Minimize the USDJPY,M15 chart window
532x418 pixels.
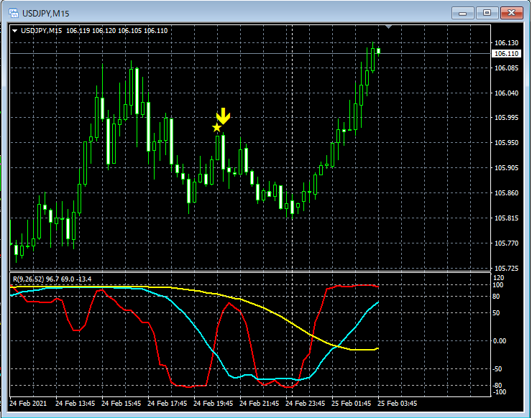(462, 13)
